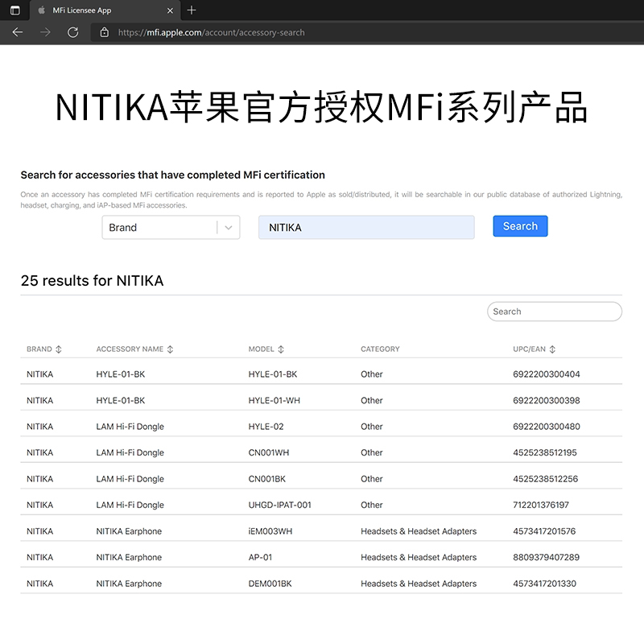The height and width of the screenshot is (644, 644).
Task: Close the MFi Licensee App tab
Action: [x=170, y=10]
